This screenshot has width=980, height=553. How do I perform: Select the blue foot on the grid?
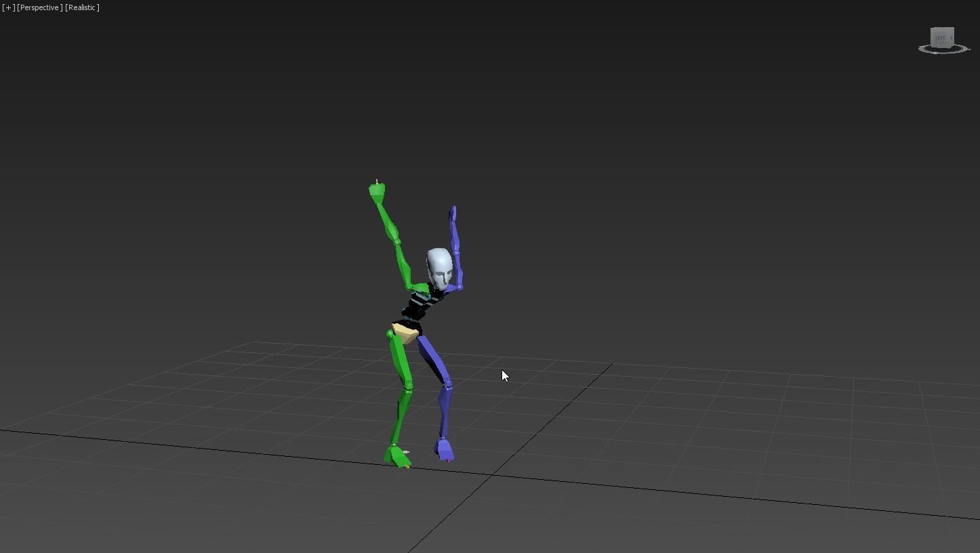[444, 450]
